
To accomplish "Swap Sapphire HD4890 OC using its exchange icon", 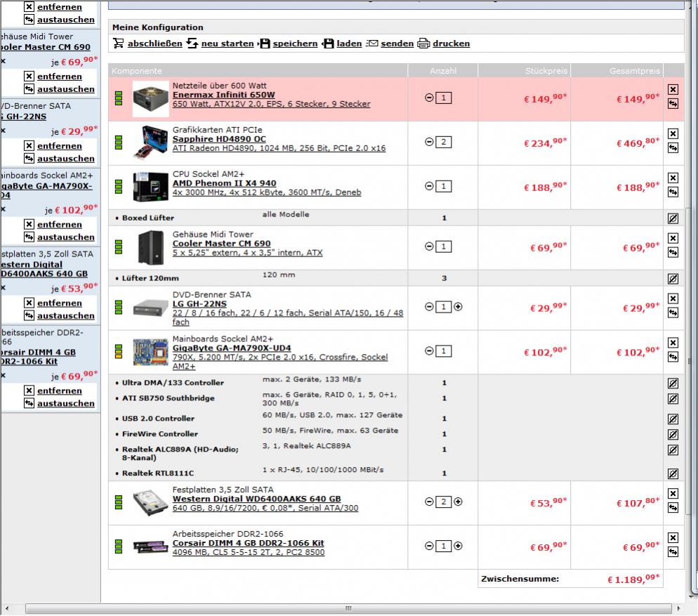I will pos(673,148).
